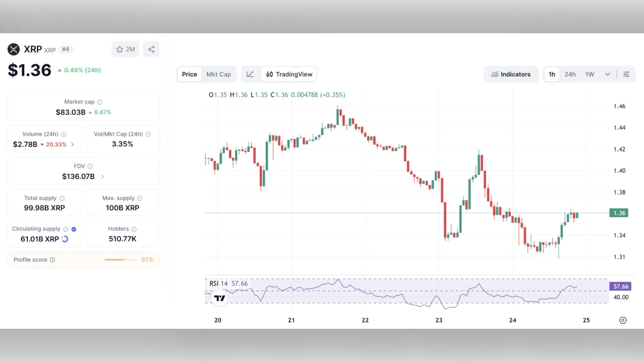Toggle the 1W timeframe

coord(589,74)
